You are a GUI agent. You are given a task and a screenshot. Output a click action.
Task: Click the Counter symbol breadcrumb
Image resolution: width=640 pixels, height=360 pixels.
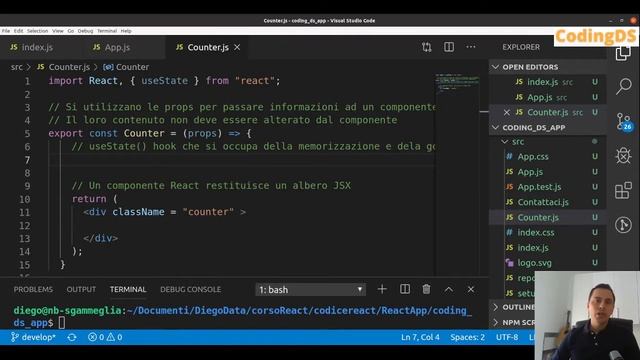(126, 67)
